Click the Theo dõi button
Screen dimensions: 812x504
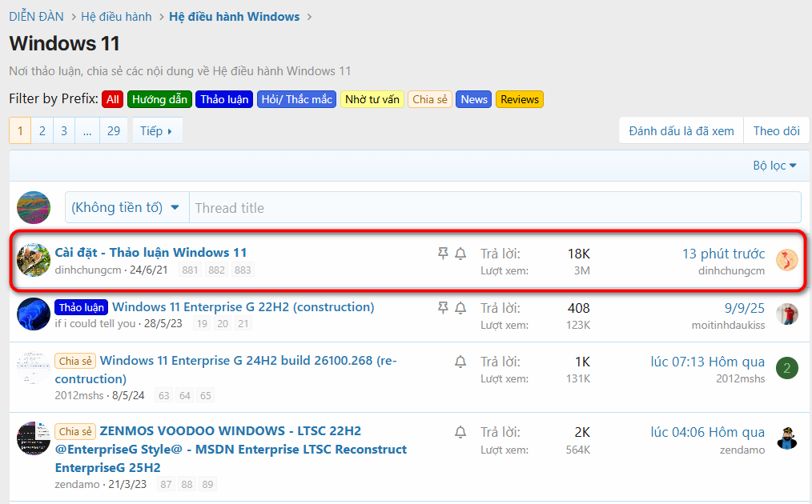(x=776, y=131)
